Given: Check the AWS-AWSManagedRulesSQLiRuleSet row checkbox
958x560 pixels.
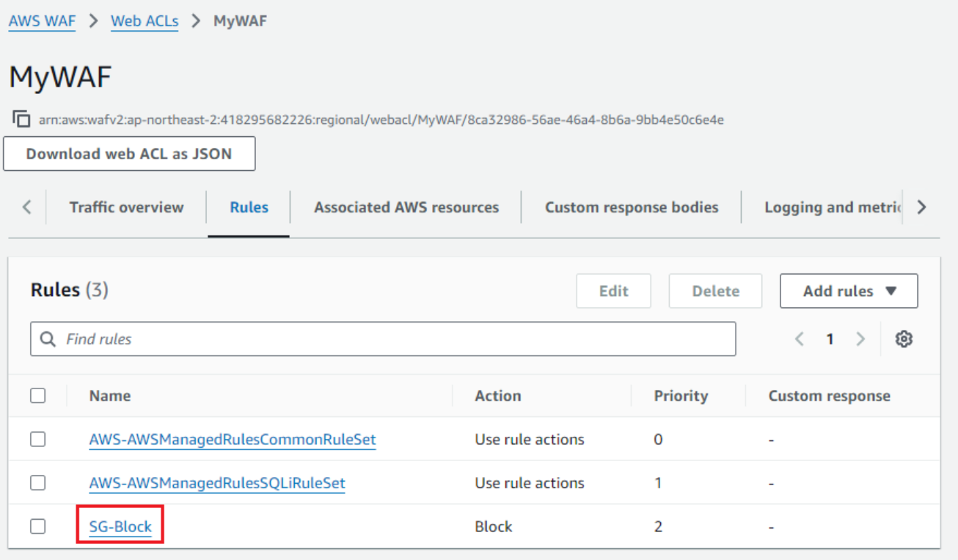Looking at the screenshot, I should pos(38,483).
